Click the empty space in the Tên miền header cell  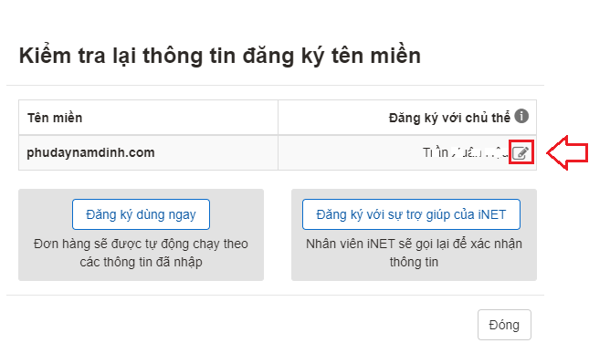pyautogui.click(x=179, y=118)
